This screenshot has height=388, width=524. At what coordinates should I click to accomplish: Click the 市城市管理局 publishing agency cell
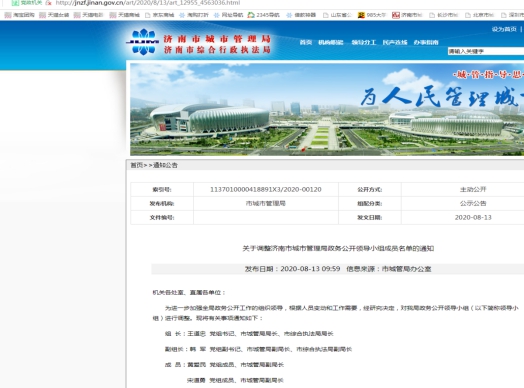pos(266,203)
